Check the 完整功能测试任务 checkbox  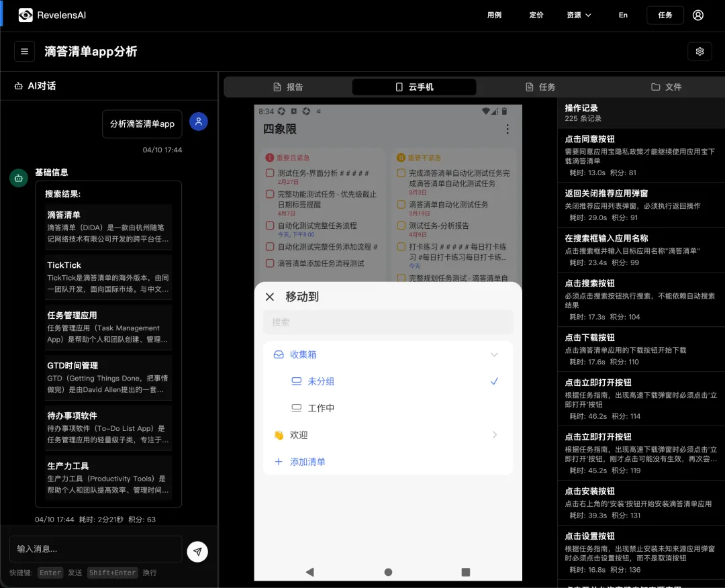(270, 194)
